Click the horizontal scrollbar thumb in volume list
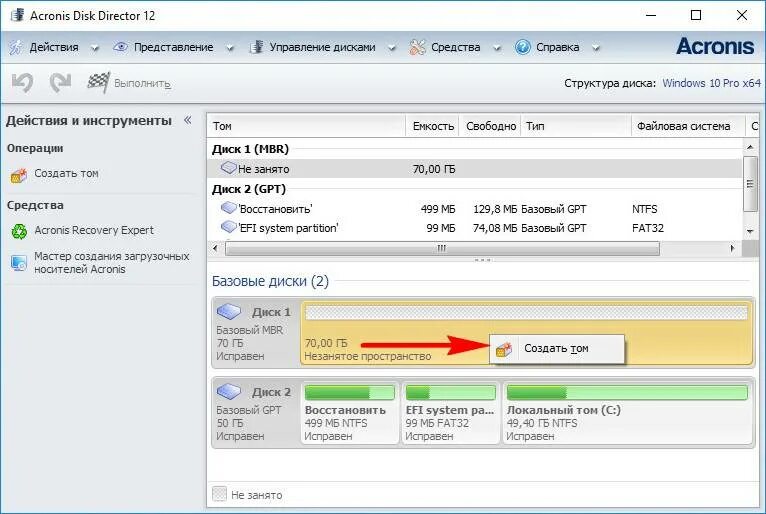 click(x=442, y=248)
